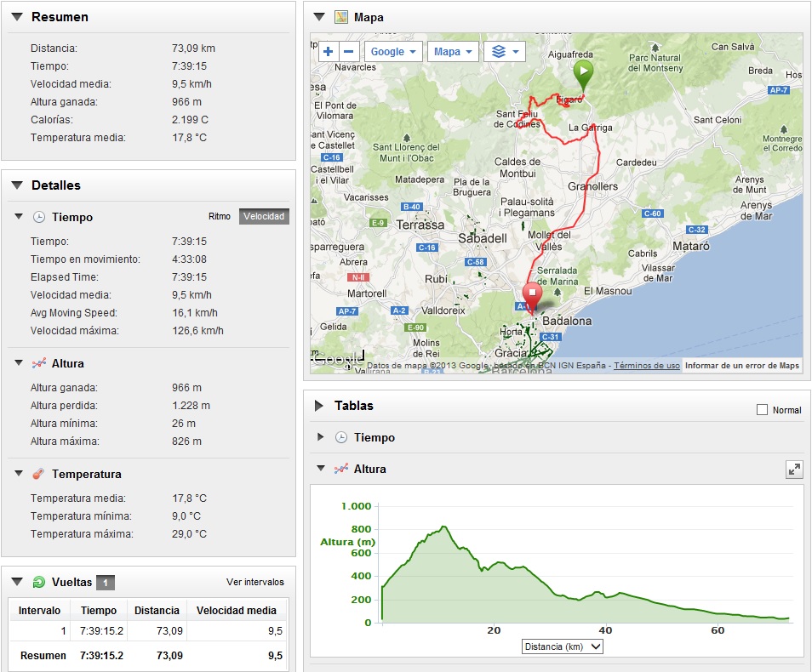Click the red finish marker on map
The width and height of the screenshot is (812, 672).
click(532, 297)
